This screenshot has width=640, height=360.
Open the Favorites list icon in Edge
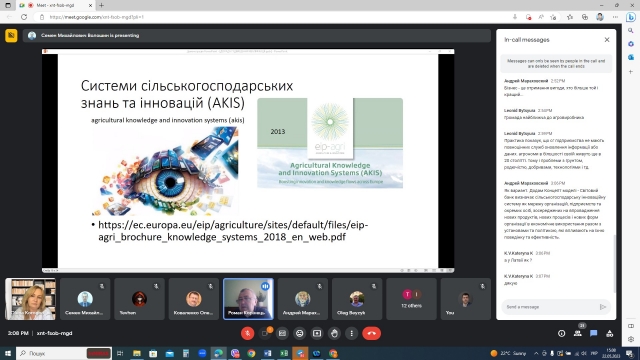(570, 17)
